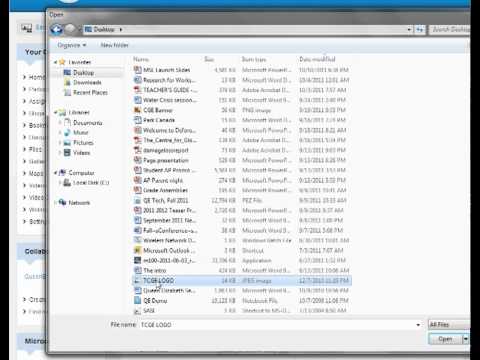Select the QE Tech, Fall 2011 file icon
This screenshot has width=480, height=360.
(137, 200)
